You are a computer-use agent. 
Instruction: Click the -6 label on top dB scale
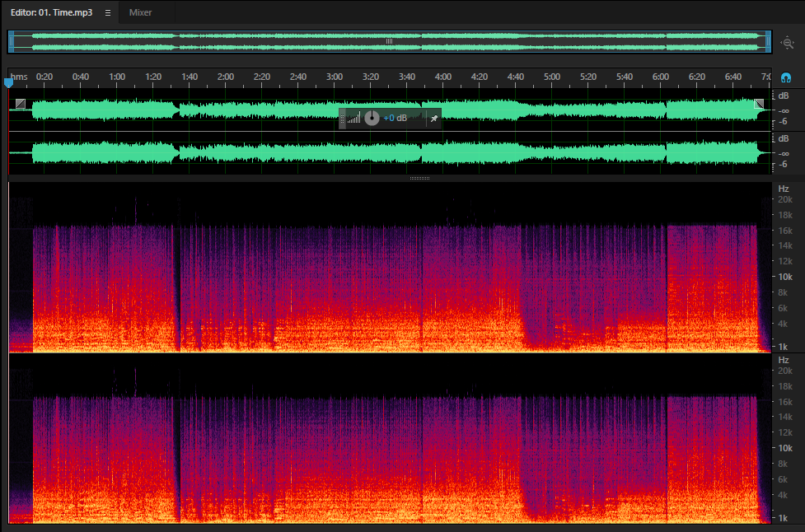(x=783, y=122)
